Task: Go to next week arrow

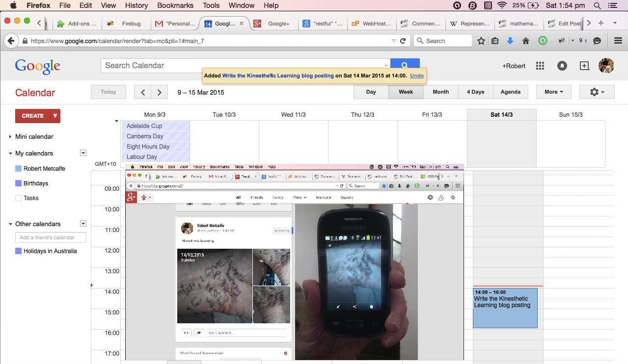Action: click(159, 92)
